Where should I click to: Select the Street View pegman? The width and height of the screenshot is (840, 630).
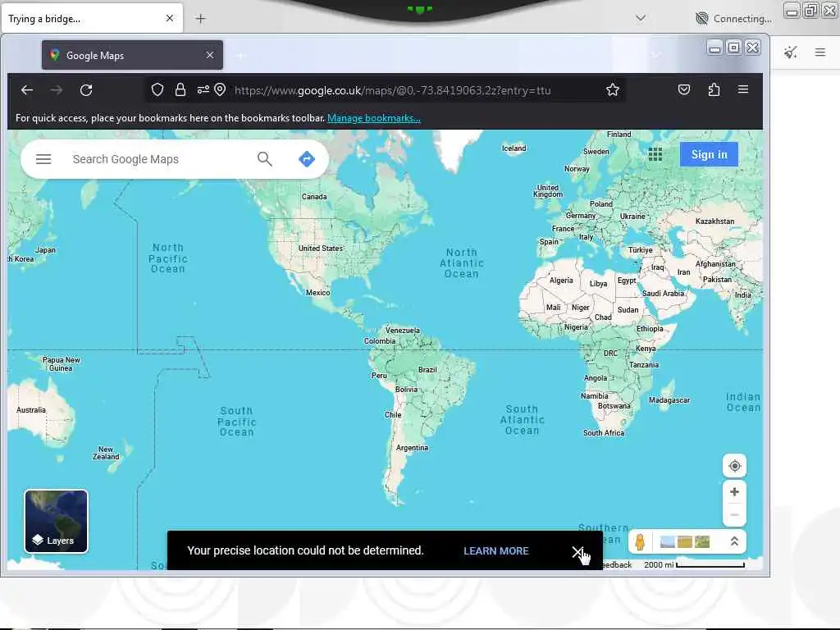point(640,542)
